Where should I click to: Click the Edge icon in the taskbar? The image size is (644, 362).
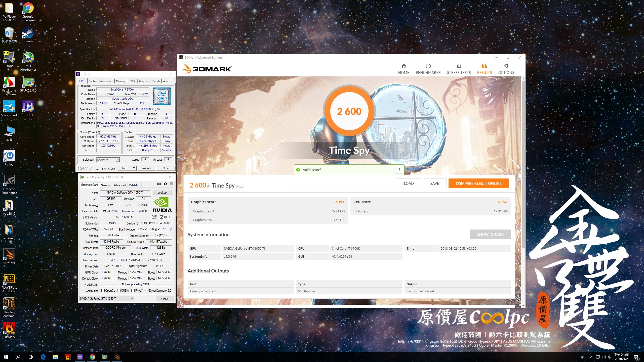click(43, 357)
